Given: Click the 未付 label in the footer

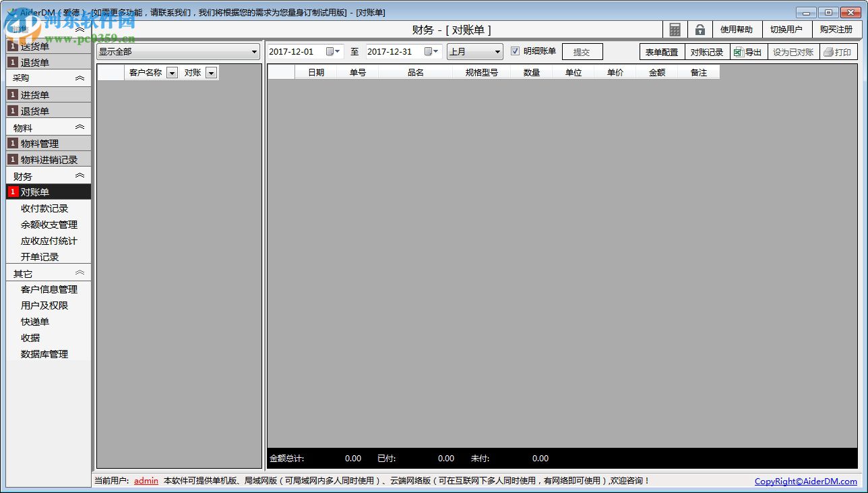Looking at the screenshot, I should (480, 459).
